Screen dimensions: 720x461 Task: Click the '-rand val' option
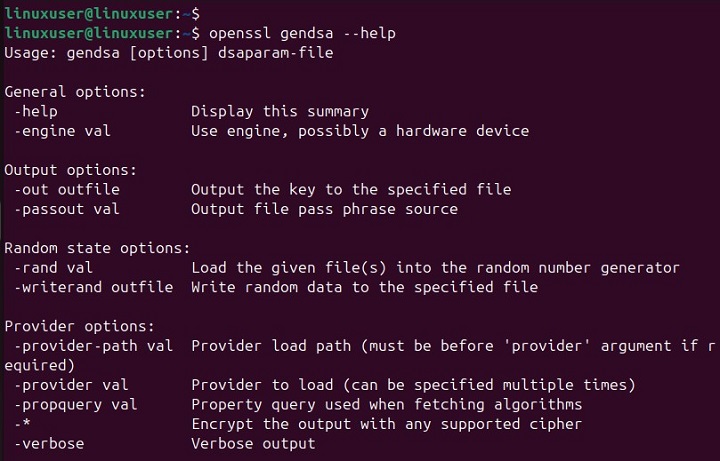pos(53,267)
